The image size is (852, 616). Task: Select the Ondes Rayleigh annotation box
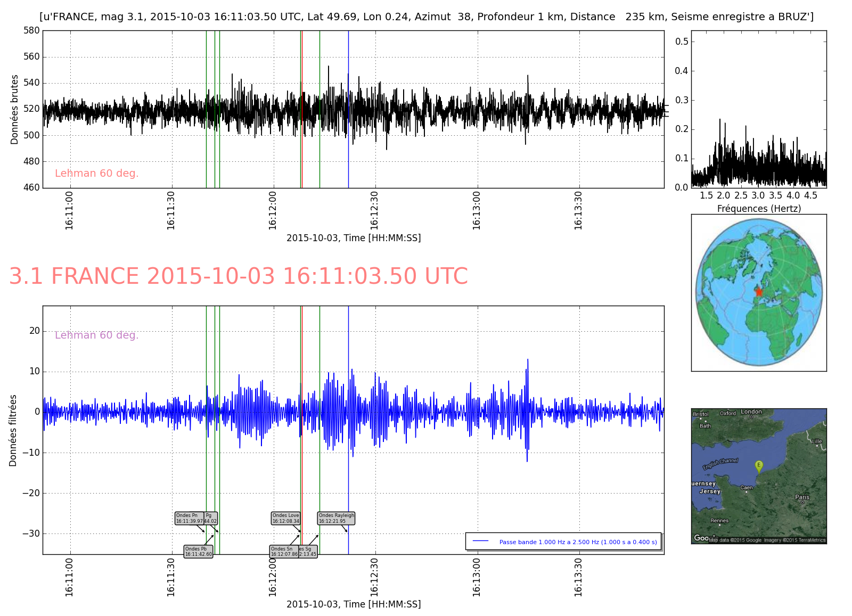[336, 518]
